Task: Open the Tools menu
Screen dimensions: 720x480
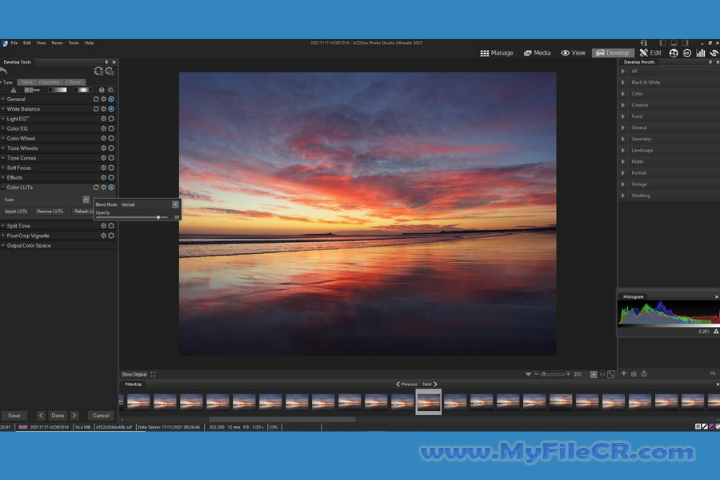Action: point(73,43)
